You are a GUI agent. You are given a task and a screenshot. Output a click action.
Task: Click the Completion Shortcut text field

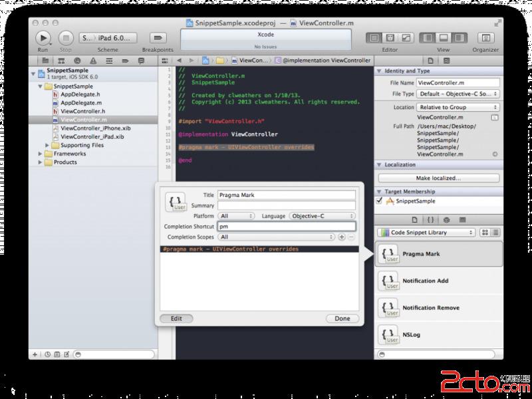(x=287, y=226)
